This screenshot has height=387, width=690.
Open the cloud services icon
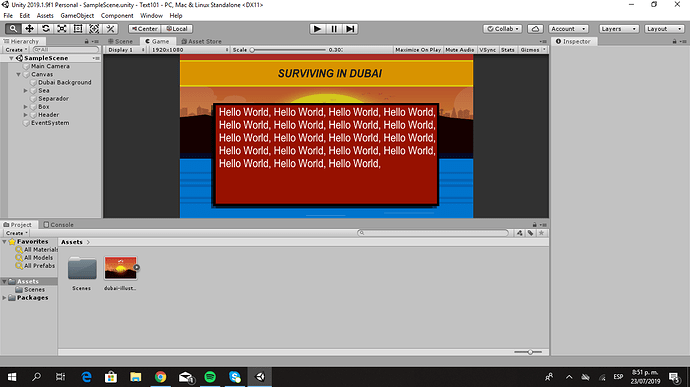click(x=535, y=29)
